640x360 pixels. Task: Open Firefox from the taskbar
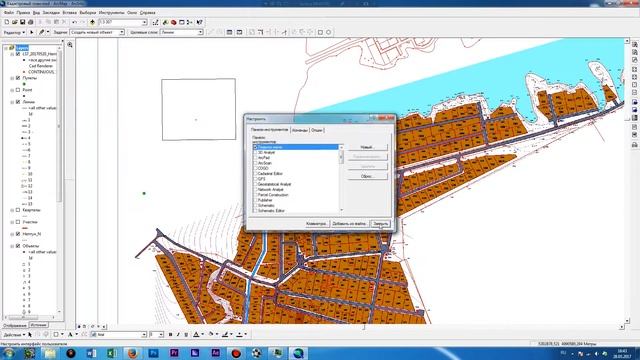(132, 353)
